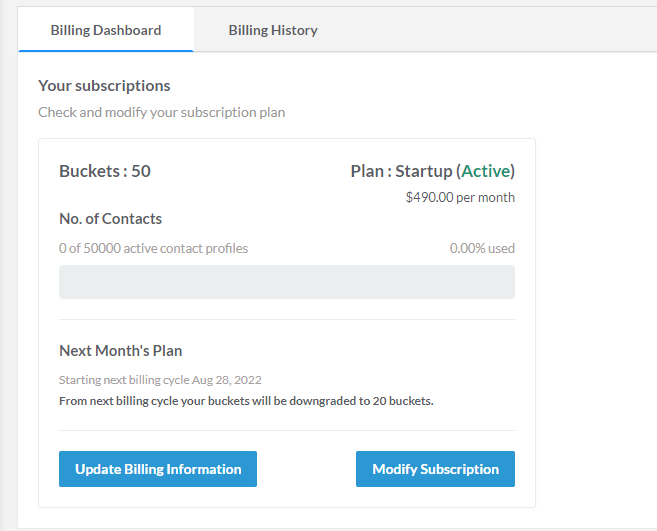Click the blue underline under Billing Dashboard

(x=106, y=51)
